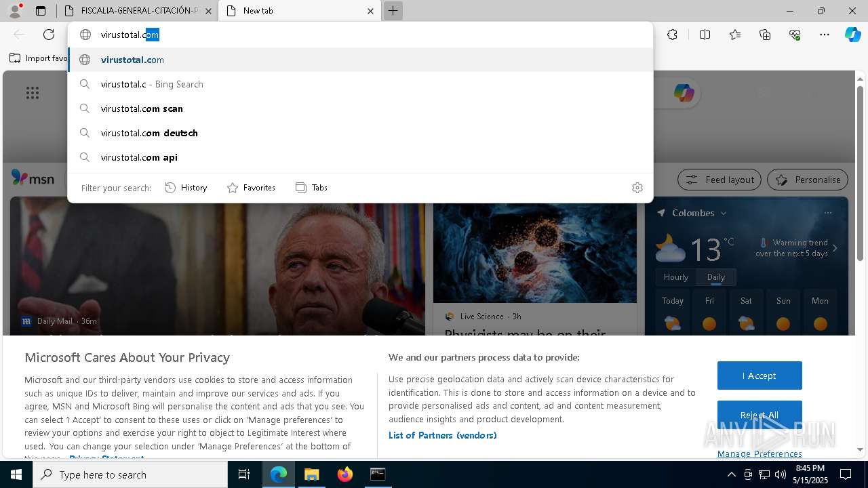Close the New tab tab
The width and height of the screenshot is (868, 488).
[370, 11]
